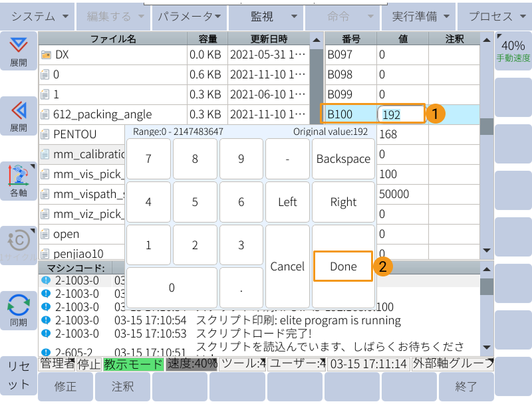Click the 展開 left-chevron icon
Screen dimensions: 532x404
[x=18, y=110]
